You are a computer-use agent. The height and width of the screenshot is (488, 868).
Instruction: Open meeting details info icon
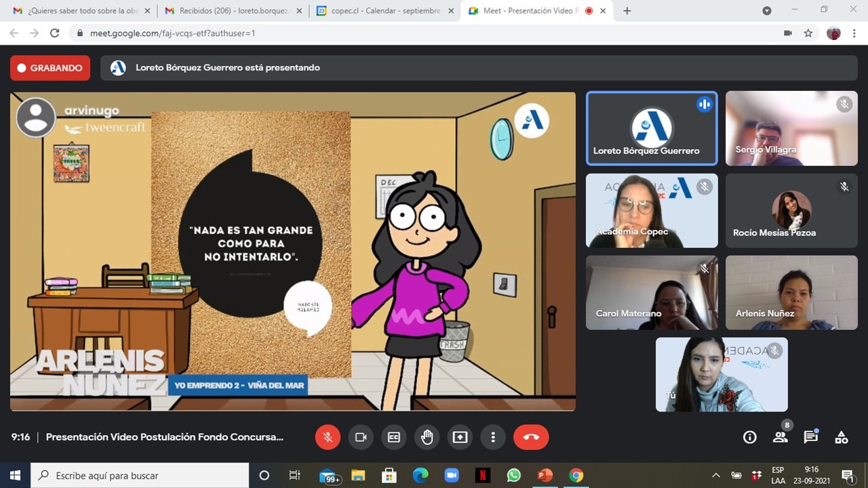pyautogui.click(x=749, y=437)
